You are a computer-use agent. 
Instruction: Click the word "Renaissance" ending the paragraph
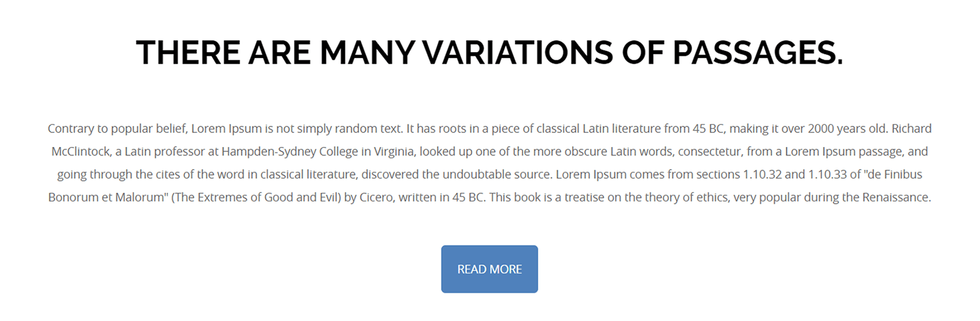pos(896,197)
